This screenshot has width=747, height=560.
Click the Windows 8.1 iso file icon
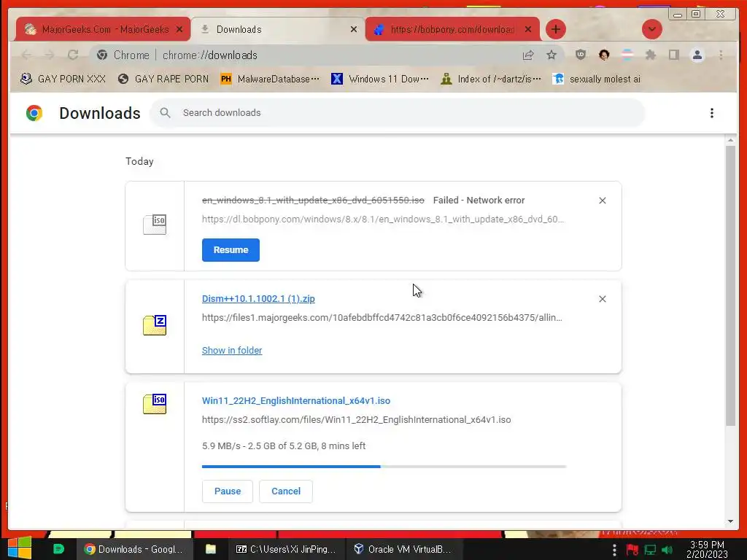(155, 225)
